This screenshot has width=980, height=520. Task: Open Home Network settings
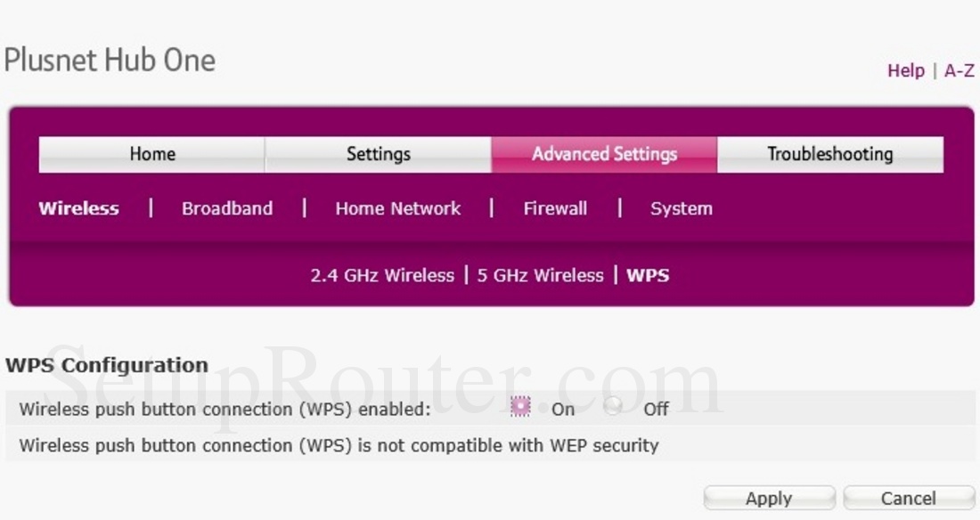tap(397, 208)
